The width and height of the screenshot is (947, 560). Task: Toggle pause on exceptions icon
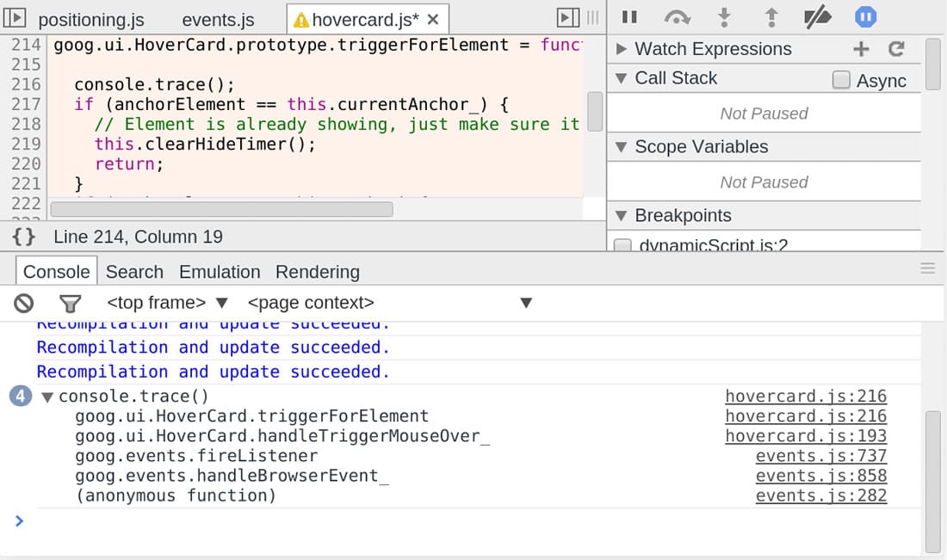[865, 17]
